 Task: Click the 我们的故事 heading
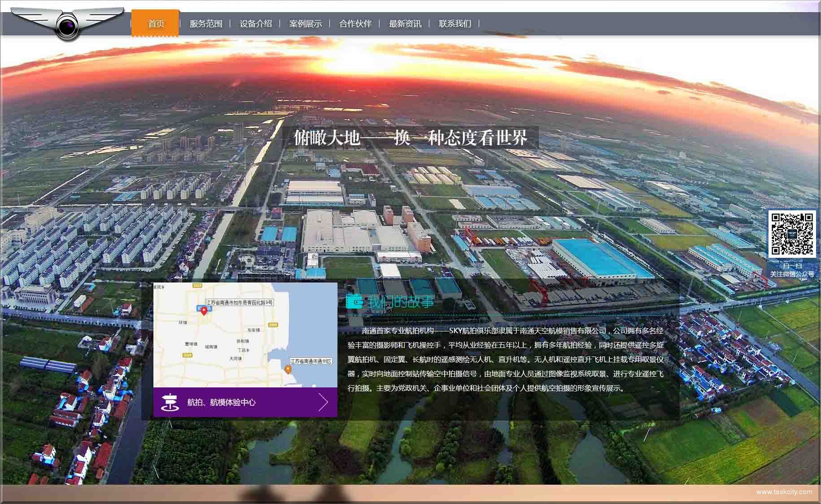(x=401, y=302)
